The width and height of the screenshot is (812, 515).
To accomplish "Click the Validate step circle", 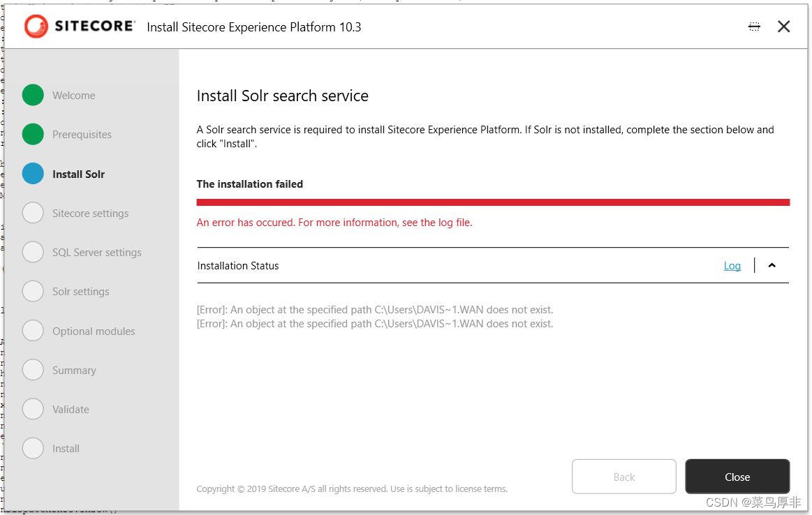I will point(33,409).
